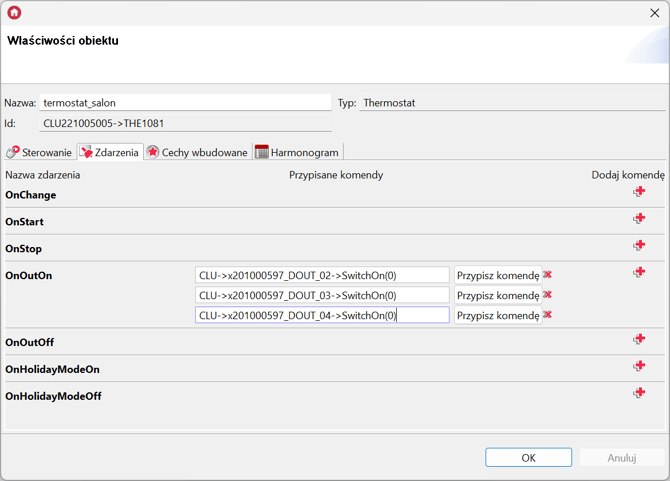This screenshot has width=670, height=481.
Task: Go to the Harmonogram tab
Action: tap(297, 152)
